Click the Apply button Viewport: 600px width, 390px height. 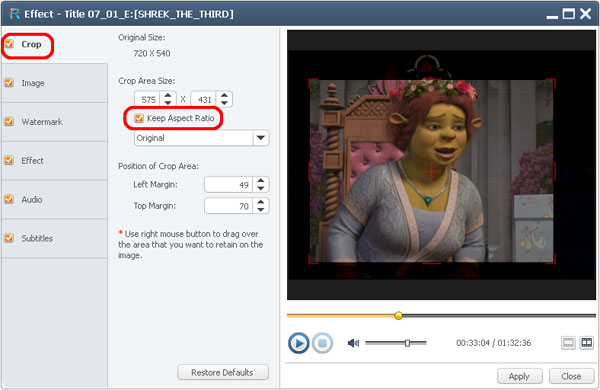[x=519, y=376]
